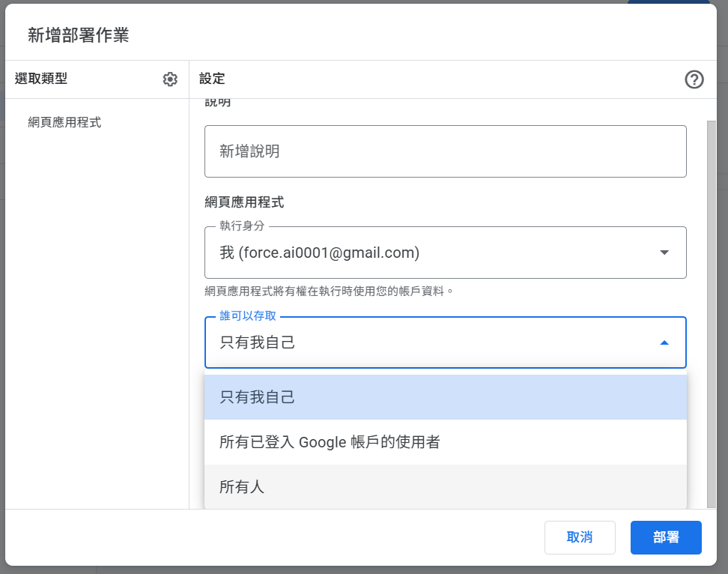Open the 執行身分 dropdown
This screenshot has width=728, height=574.
[445, 253]
